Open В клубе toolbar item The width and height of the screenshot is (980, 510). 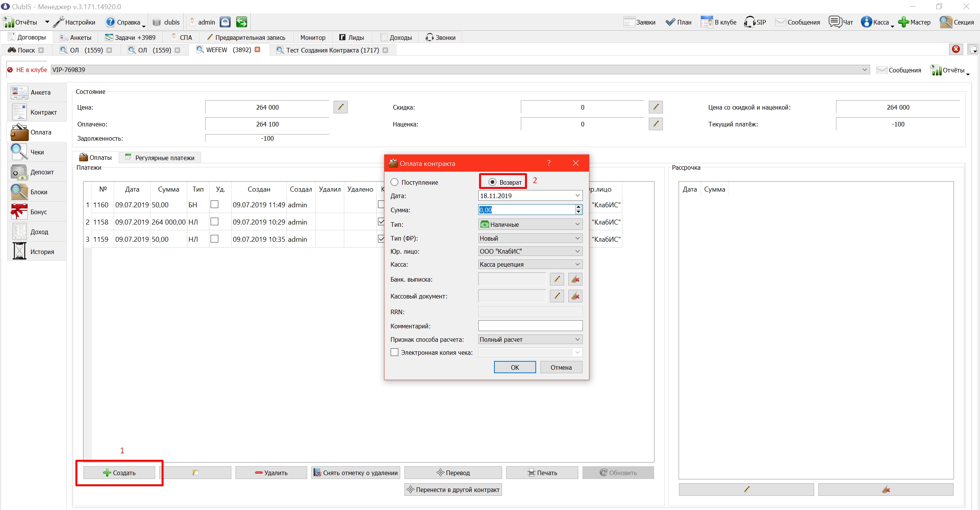pos(718,22)
